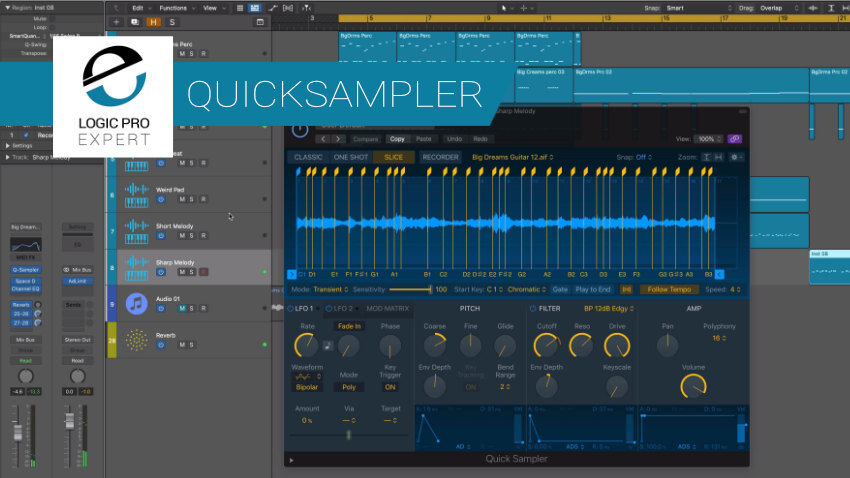Image resolution: width=850 pixels, height=478 pixels.
Task: Click the horizontal zoom icon in waveform display
Action: pyautogui.click(x=718, y=157)
